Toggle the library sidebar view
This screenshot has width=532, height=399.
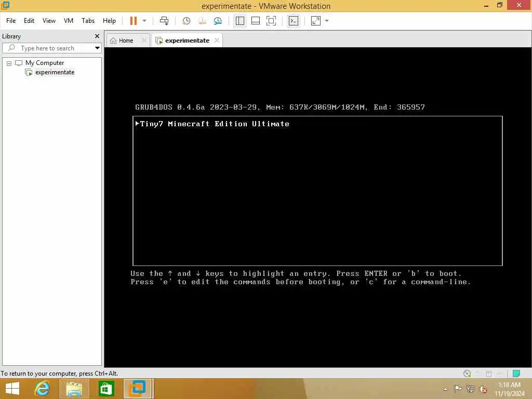tap(240, 21)
